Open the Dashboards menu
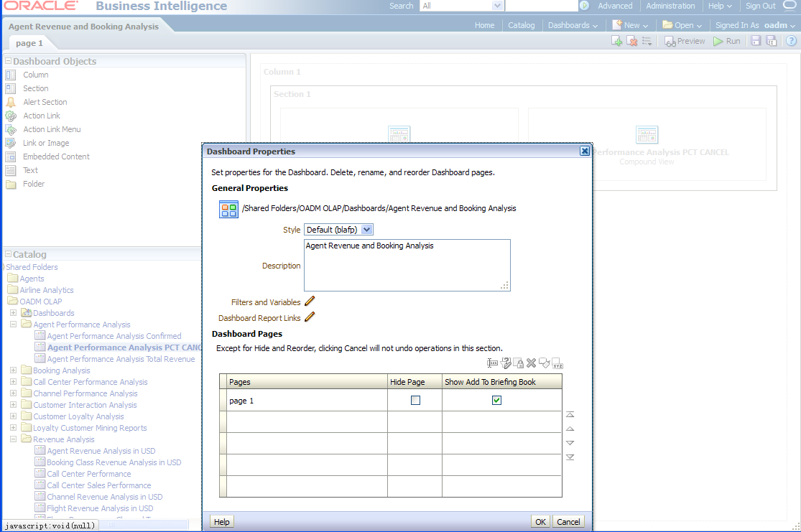 (573, 25)
